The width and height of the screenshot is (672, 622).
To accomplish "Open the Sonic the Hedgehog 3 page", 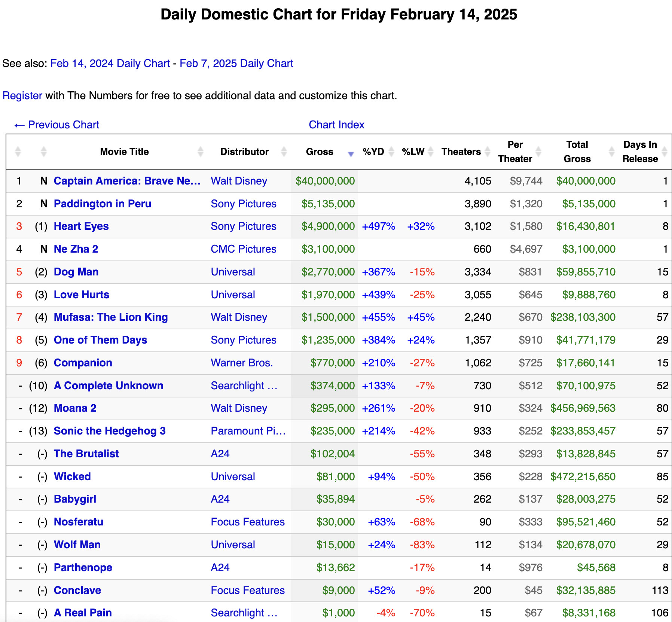I will click(x=110, y=431).
